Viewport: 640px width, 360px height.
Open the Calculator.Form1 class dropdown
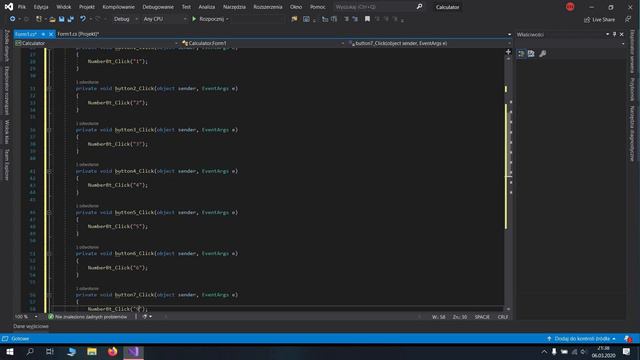pos(263,43)
